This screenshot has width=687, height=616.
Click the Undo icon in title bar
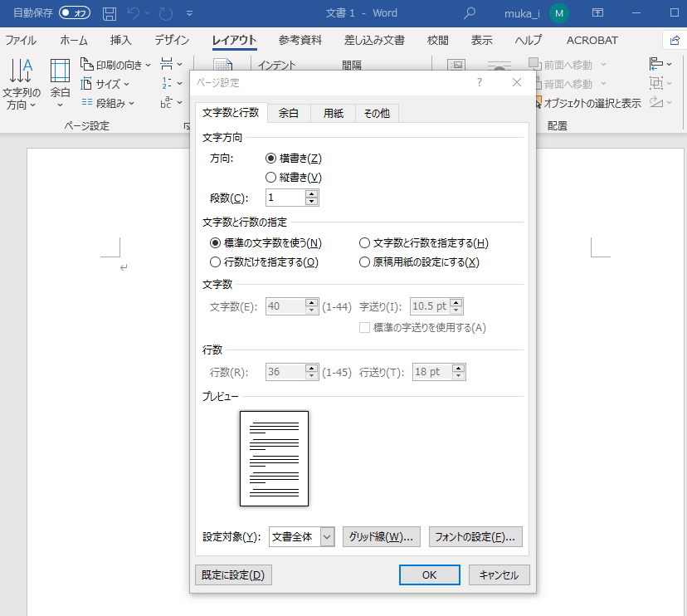(x=134, y=13)
